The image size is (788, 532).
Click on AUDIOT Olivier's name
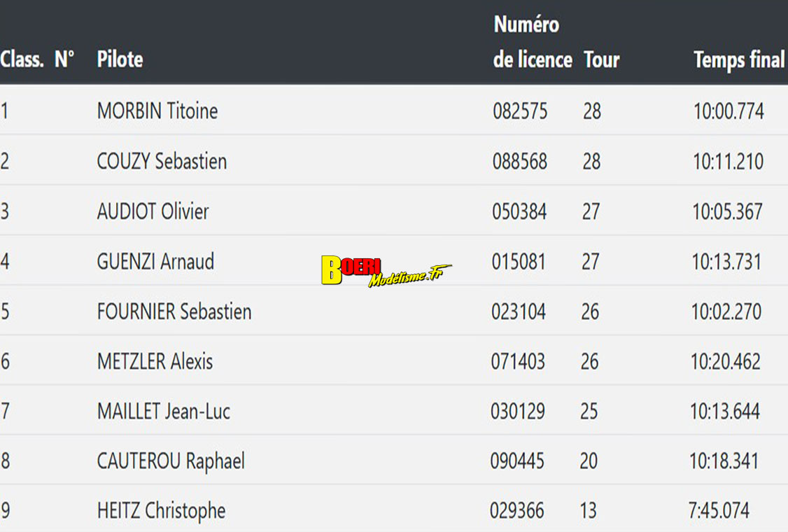(x=153, y=211)
